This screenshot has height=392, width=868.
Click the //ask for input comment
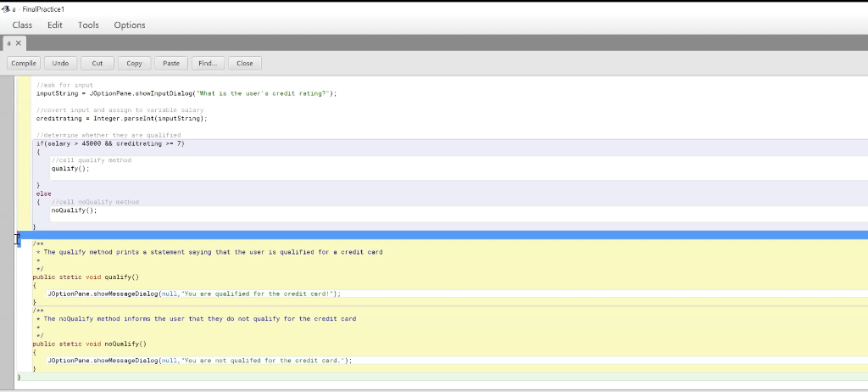coord(64,85)
